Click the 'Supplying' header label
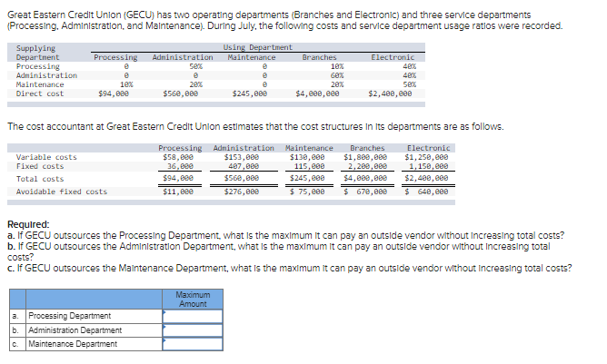The height and width of the screenshot is (364, 607). 35,48
